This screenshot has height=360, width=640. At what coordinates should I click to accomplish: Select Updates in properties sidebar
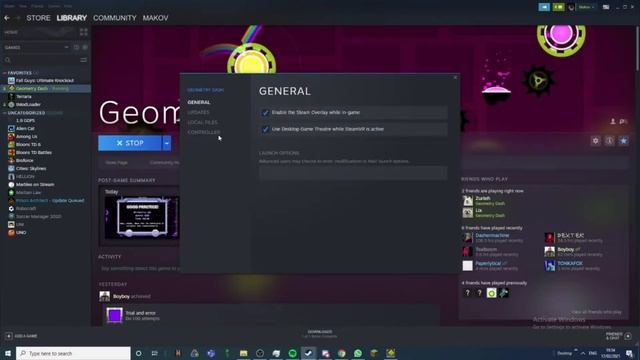click(x=198, y=112)
